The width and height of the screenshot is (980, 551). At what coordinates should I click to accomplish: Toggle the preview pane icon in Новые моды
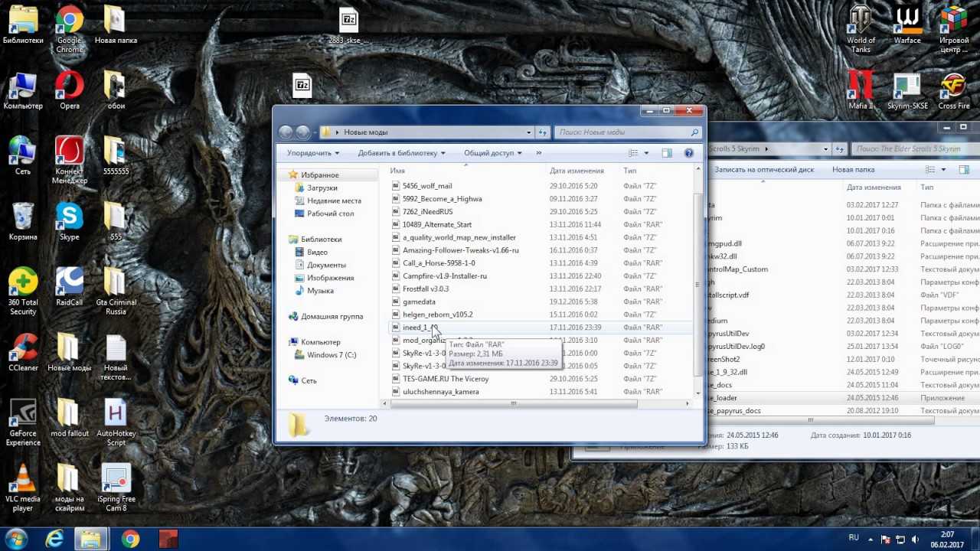pyautogui.click(x=667, y=153)
